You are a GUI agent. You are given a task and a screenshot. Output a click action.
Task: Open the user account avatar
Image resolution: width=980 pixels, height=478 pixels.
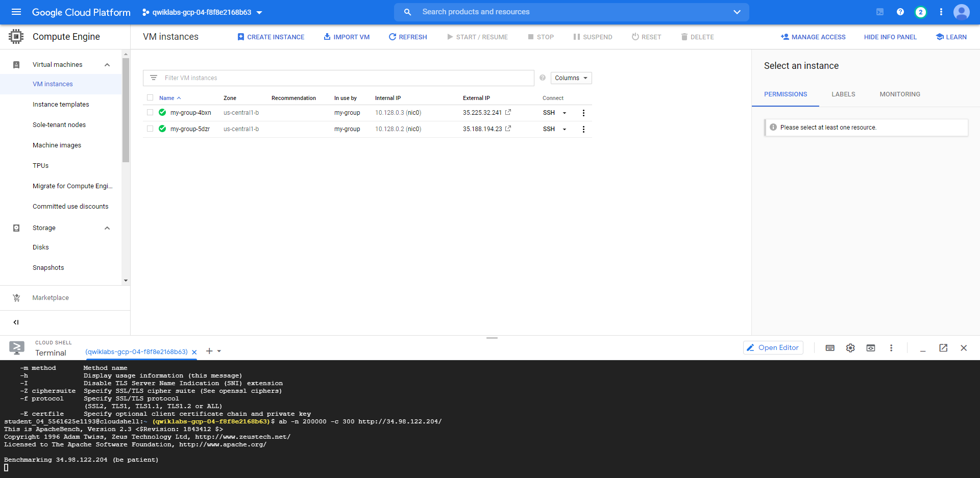(962, 12)
